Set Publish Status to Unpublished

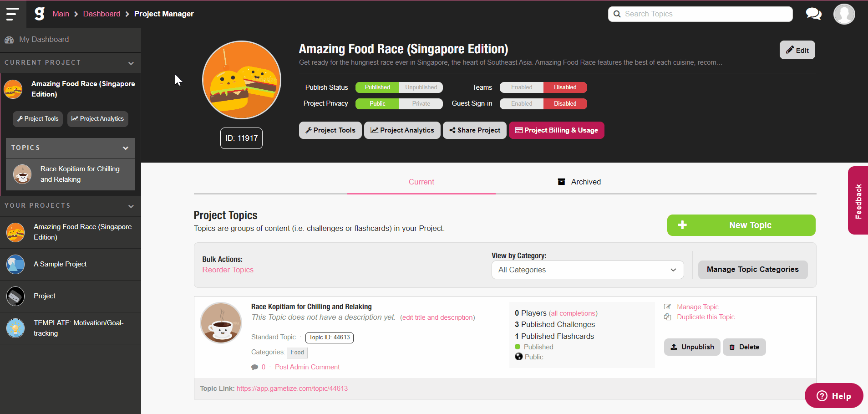point(421,87)
